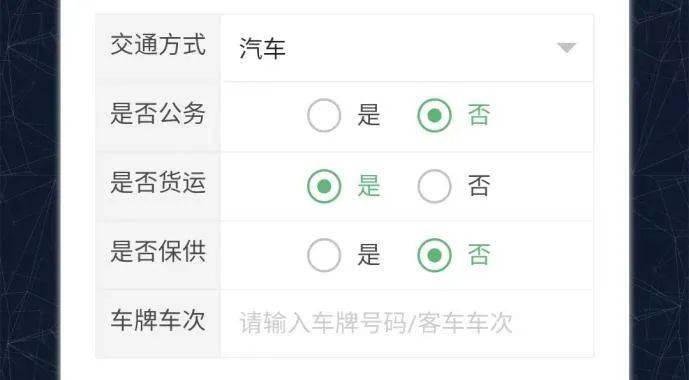Select 否 radio circle for 是否公务
The width and height of the screenshot is (689, 380).
click(x=434, y=116)
